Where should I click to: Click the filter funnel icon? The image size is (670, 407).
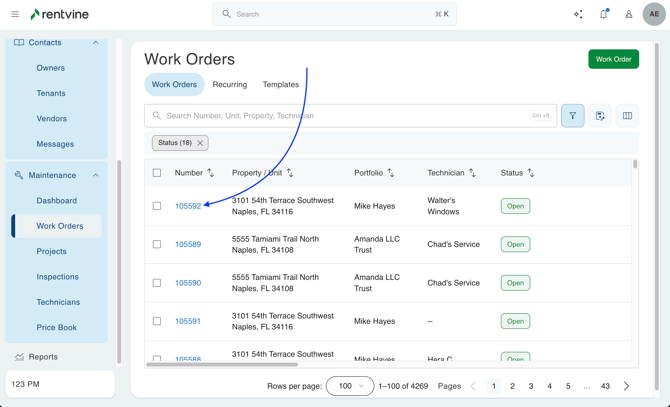pyautogui.click(x=573, y=116)
